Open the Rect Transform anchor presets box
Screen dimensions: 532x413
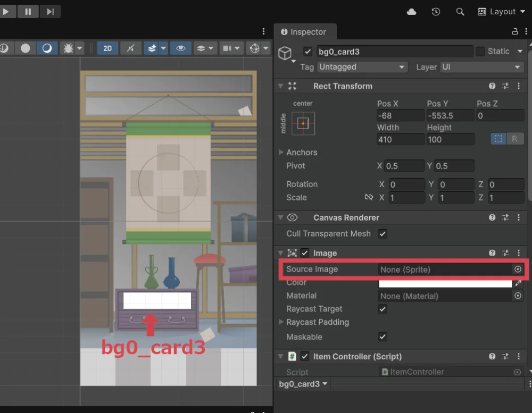[x=303, y=123]
